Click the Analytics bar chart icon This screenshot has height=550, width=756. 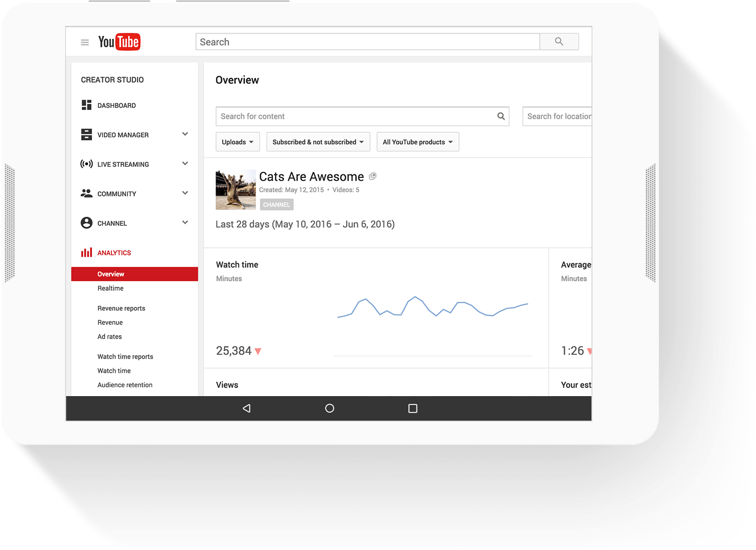(x=86, y=252)
